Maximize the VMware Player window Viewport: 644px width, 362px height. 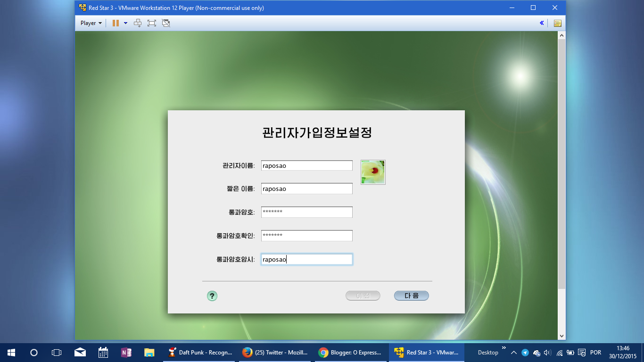coord(533,8)
